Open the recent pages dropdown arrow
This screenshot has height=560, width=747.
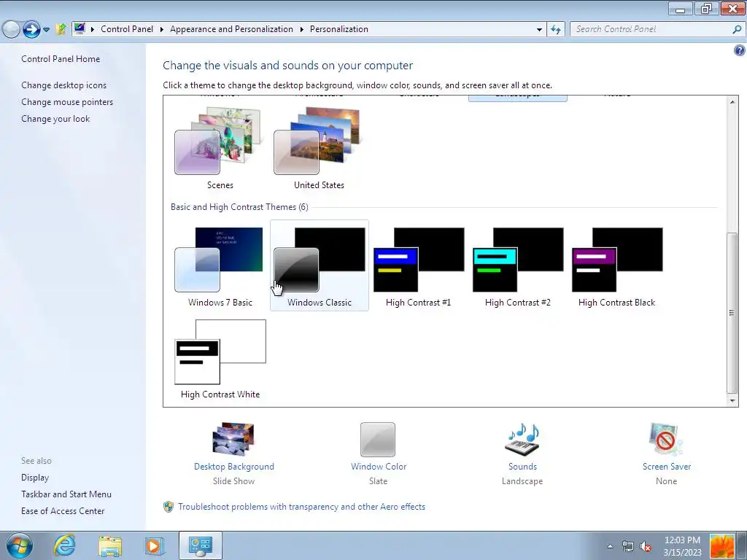click(46, 29)
